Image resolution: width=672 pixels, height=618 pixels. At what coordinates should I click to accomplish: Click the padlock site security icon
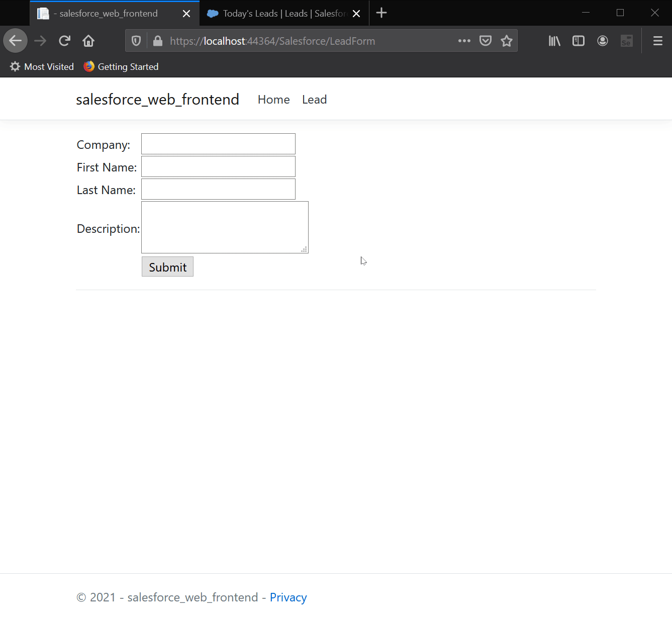157,41
